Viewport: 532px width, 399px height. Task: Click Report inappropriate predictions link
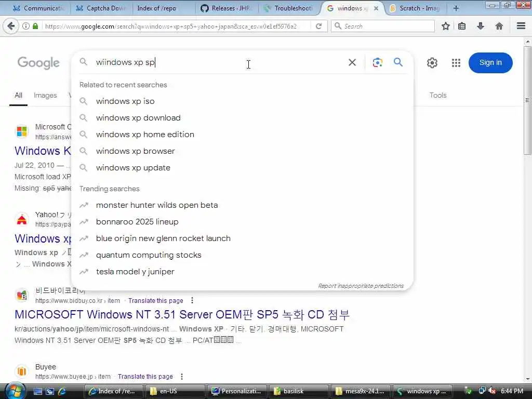coord(361,286)
